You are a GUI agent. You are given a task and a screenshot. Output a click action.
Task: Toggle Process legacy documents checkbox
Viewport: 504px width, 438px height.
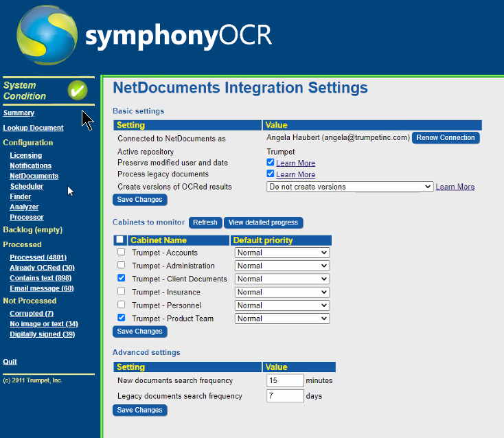click(x=271, y=174)
